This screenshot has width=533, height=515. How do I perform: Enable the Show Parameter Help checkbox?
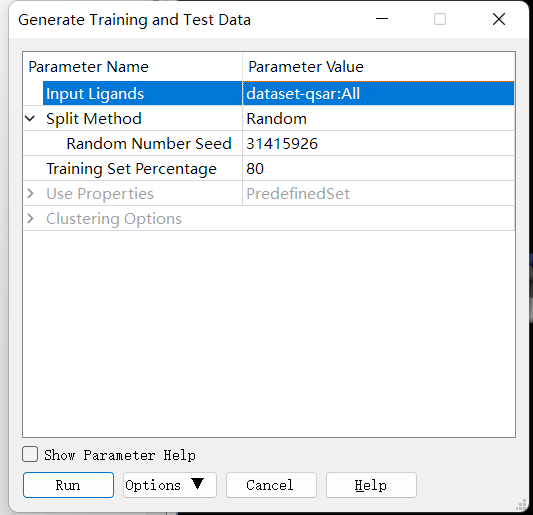(x=30, y=454)
